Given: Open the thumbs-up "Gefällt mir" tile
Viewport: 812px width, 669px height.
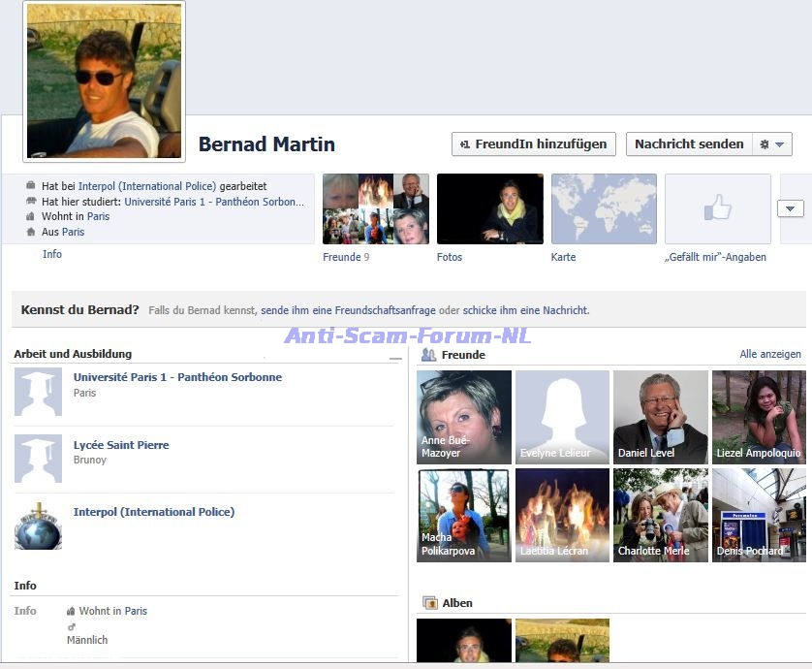Looking at the screenshot, I should tap(717, 208).
